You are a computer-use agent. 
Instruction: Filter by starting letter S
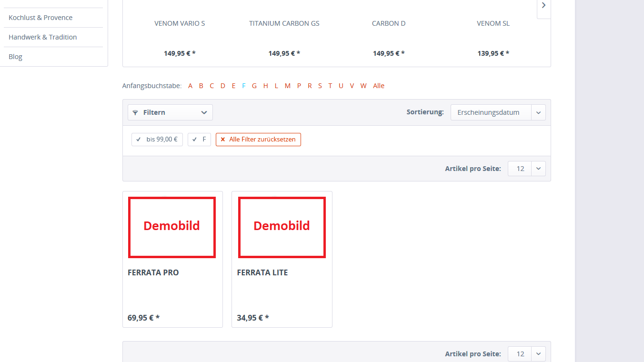pos(320,86)
